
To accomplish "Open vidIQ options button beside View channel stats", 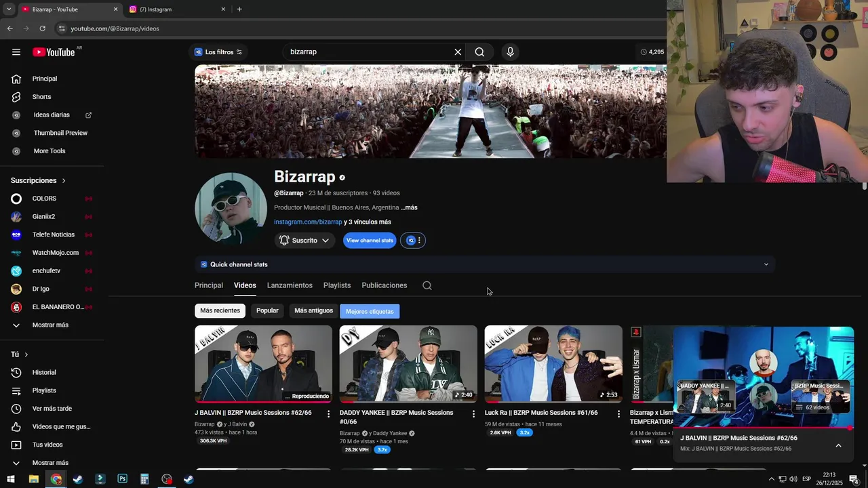I will coord(413,241).
